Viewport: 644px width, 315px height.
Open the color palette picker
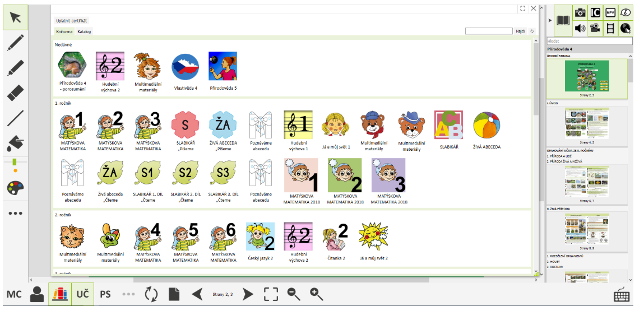tap(16, 188)
